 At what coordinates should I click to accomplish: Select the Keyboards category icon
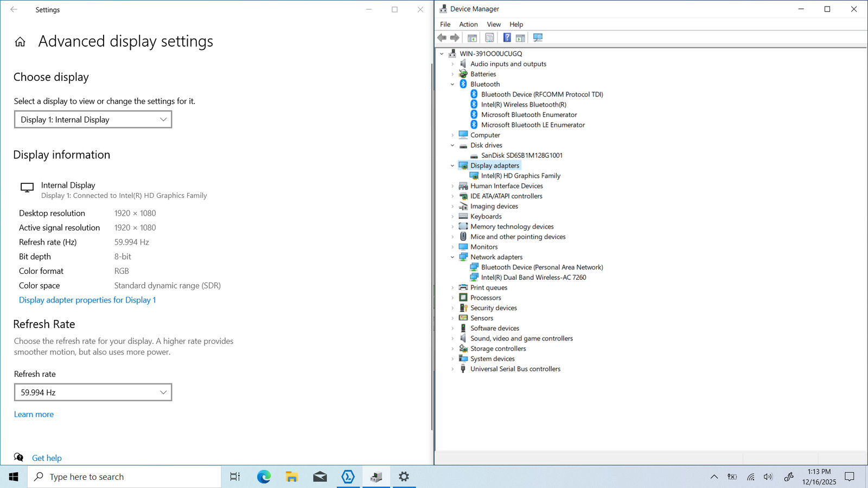pos(463,216)
